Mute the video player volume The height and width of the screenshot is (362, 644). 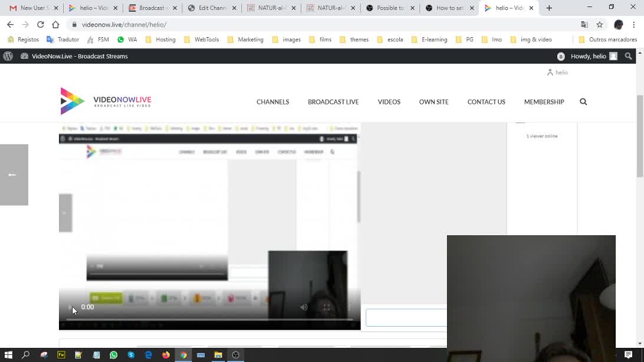(x=304, y=307)
